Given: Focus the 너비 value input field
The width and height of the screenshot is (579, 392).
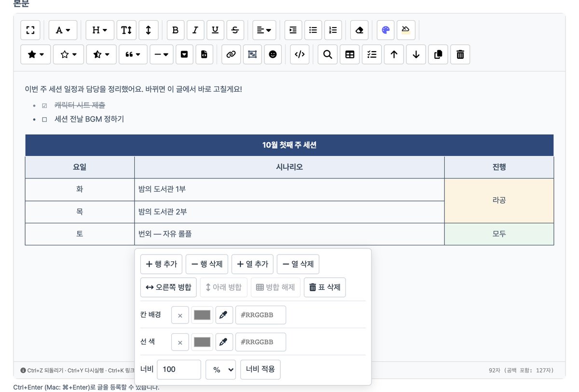Looking at the screenshot, I should pos(179,369).
